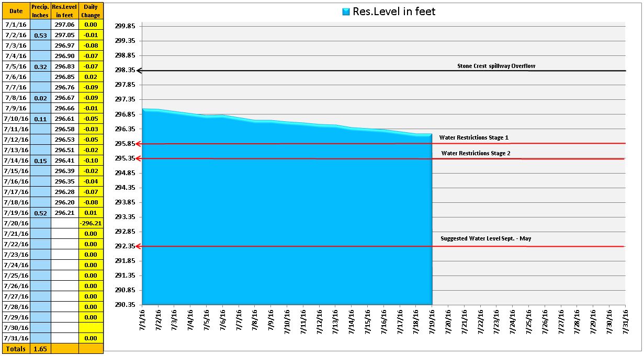
Task: Select the Totals row label cell
Action: pos(16,349)
